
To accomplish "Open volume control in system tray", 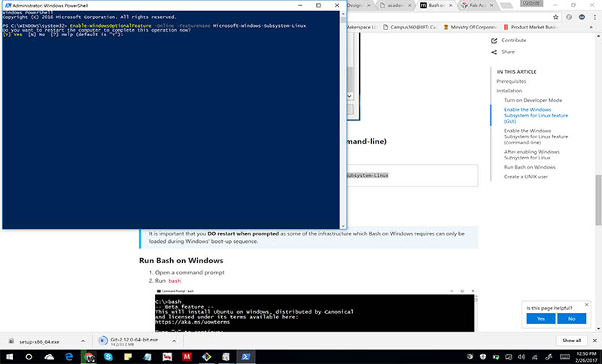I will pos(521,357).
